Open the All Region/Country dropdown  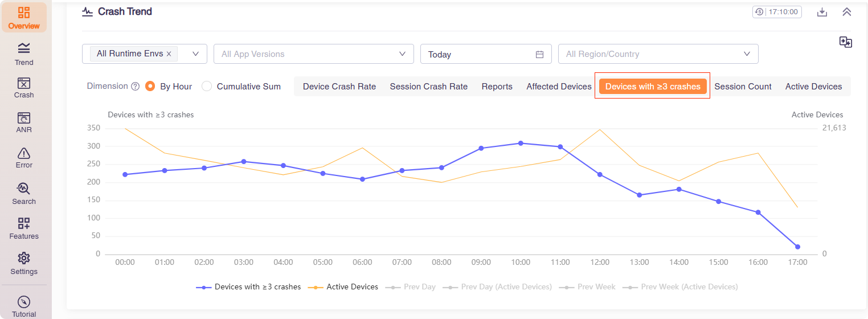[658, 54]
